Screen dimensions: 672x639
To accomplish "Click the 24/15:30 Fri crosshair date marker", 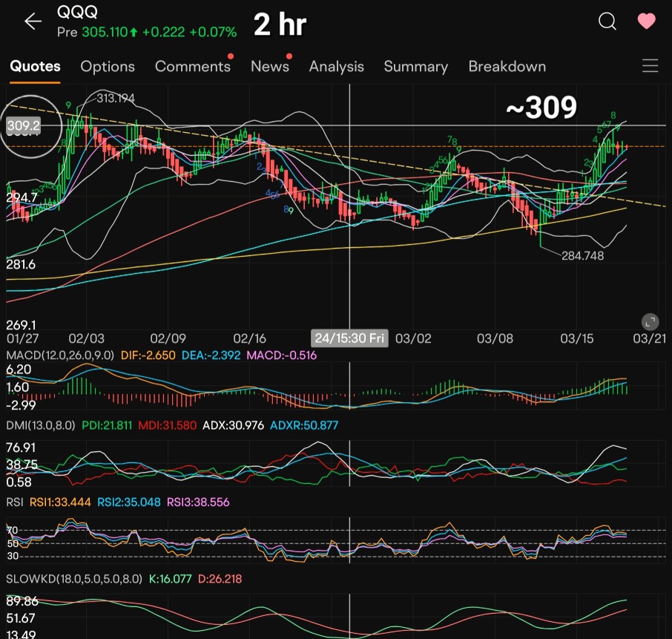I will [349, 338].
